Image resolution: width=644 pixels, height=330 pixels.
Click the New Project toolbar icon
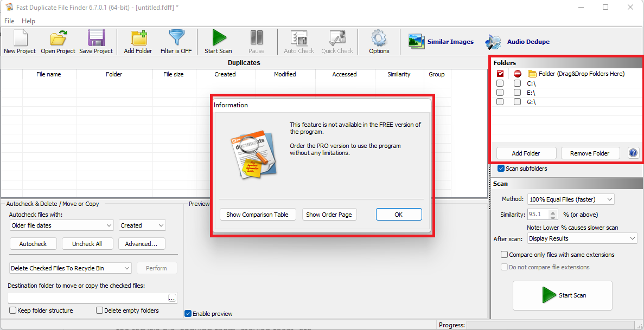(x=20, y=38)
